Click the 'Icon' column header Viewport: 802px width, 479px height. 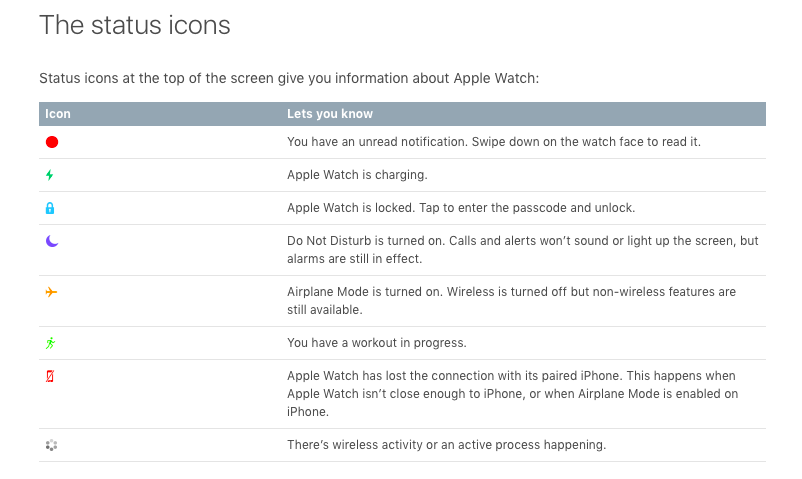click(x=58, y=114)
